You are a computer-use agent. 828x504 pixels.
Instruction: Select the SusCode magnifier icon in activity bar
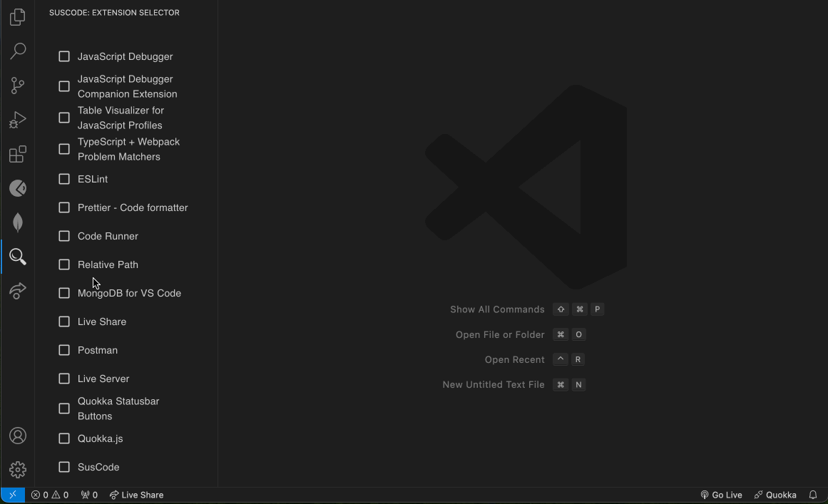click(17, 257)
